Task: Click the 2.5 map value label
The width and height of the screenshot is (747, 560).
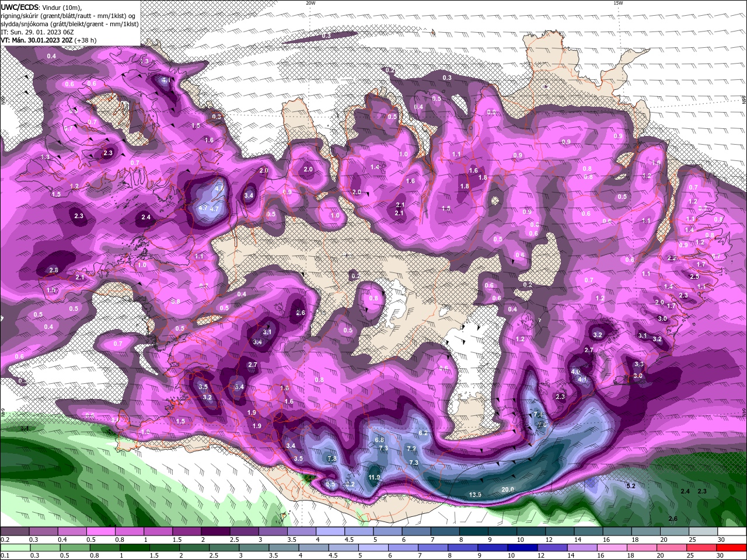Action: pos(694,276)
